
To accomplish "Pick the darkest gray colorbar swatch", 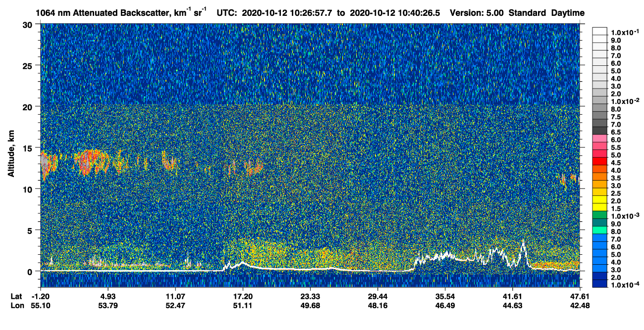I will (600, 131).
